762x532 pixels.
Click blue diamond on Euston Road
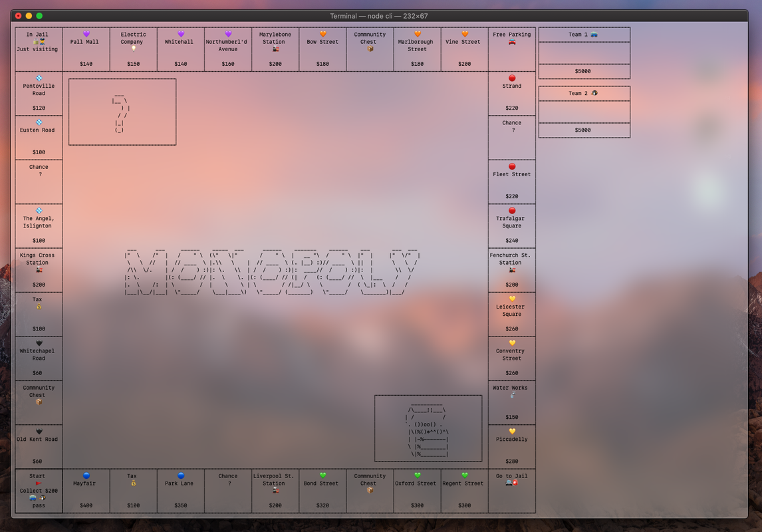(39, 122)
